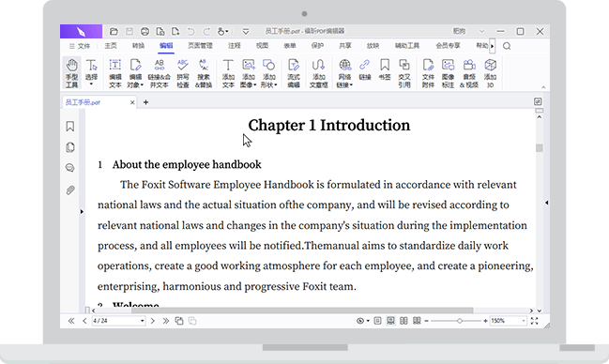Click the page number field 4 / 24
The height and width of the screenshot is (364, 609).
tap(118, 321)
